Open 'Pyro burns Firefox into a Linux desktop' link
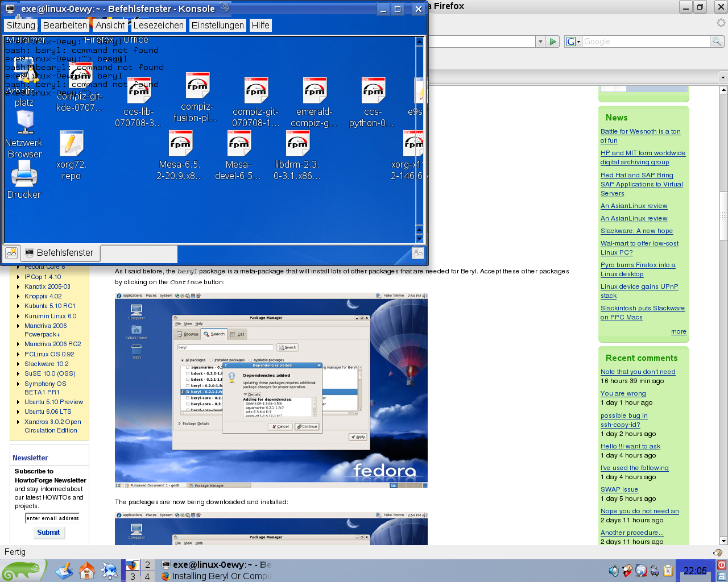728x582 pixels. (x=638, y=269)
